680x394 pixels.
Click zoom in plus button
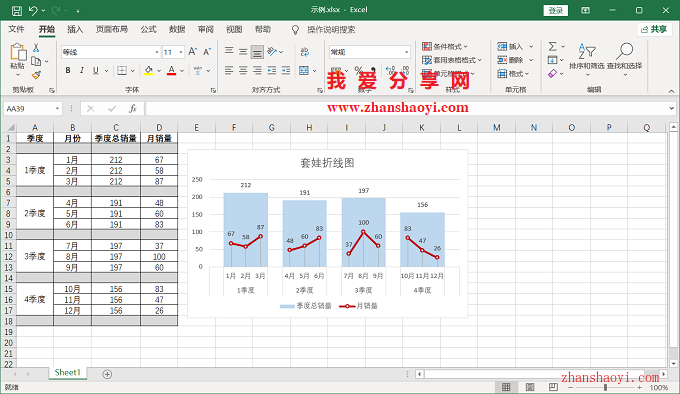pyautogui.click(x=639, y=387)
